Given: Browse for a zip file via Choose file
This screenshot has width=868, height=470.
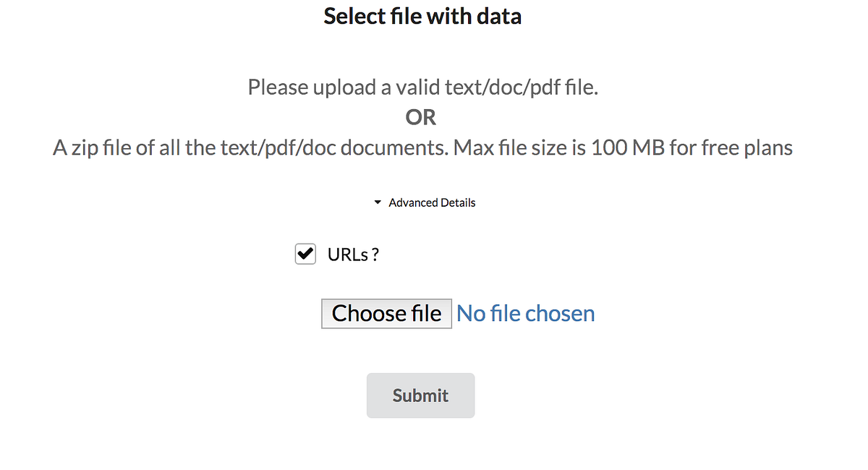Looking at the screenshot, I should [386, 313].
